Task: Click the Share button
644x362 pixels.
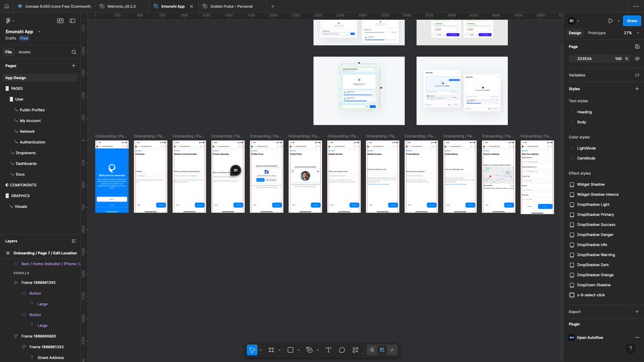Action: (x=632, y=21)
